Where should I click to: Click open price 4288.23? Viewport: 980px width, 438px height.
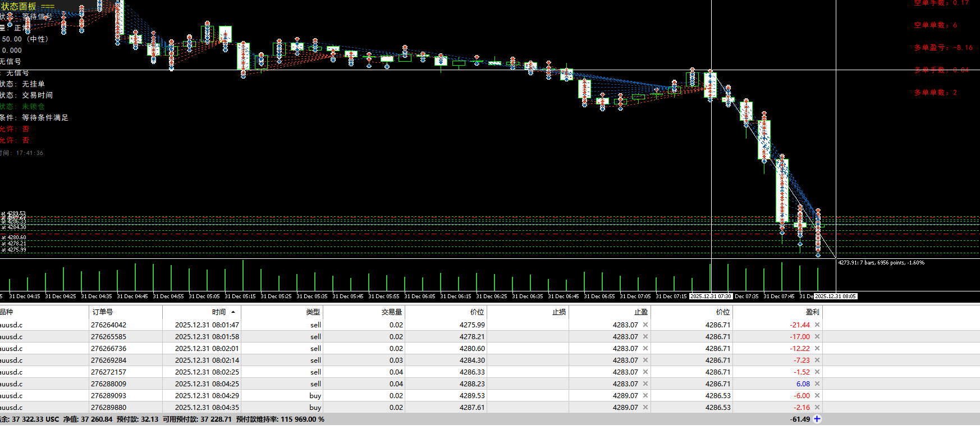tap(472, 384)
